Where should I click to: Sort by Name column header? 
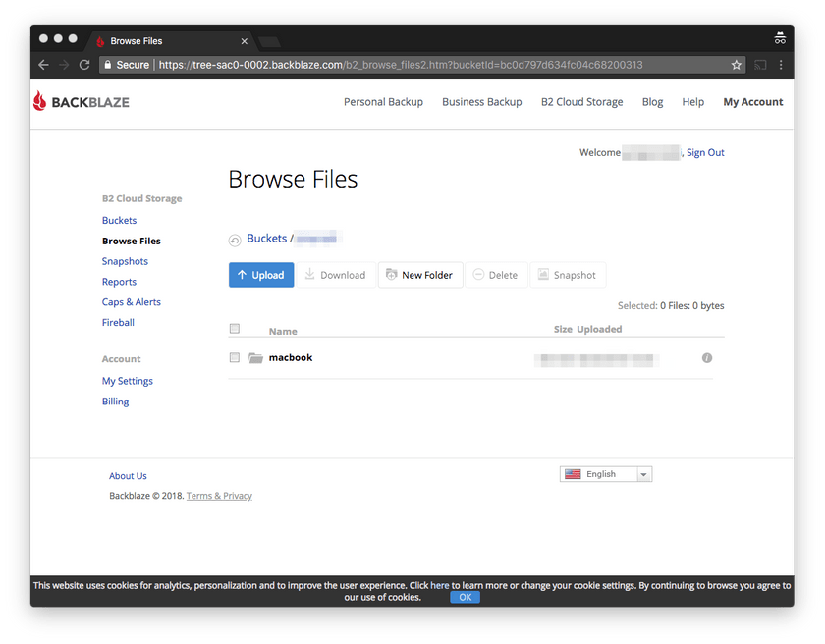283,331
